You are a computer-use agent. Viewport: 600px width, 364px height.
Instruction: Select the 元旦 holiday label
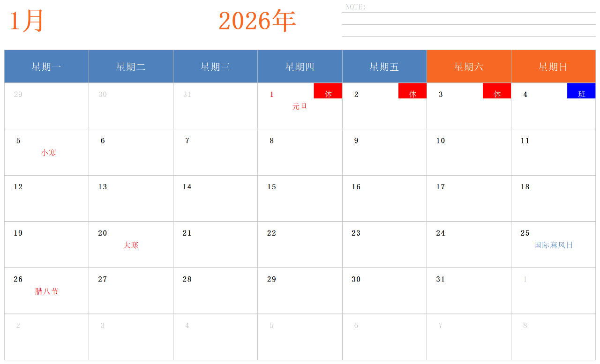point(300,107)
